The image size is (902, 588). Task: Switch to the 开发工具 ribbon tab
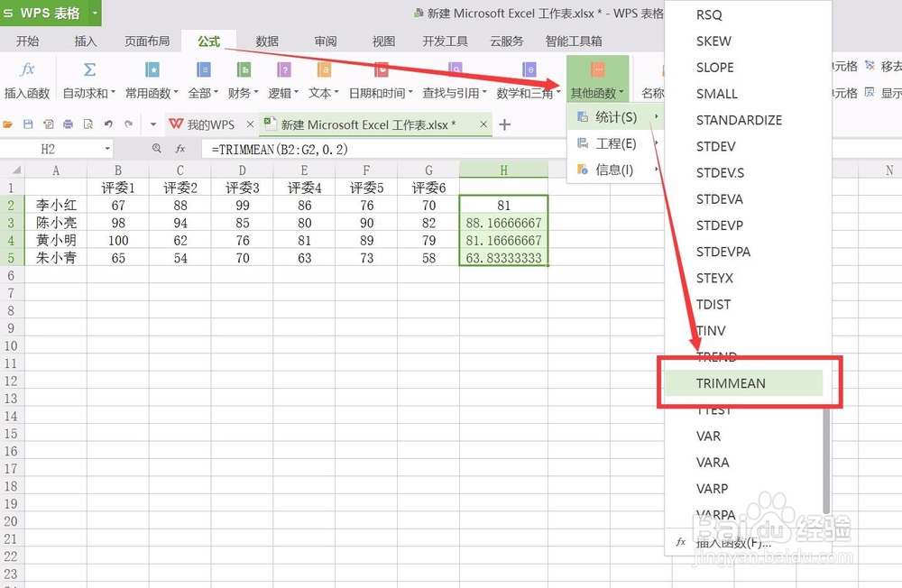[445, 41]
